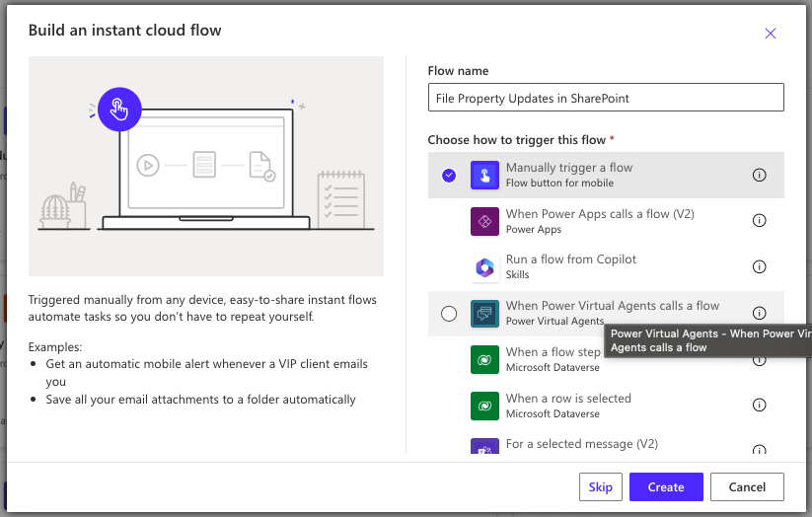This screenshot has width=812, height=517.
Task: Edit the Flow name text field
Action: tap(606, 98)
